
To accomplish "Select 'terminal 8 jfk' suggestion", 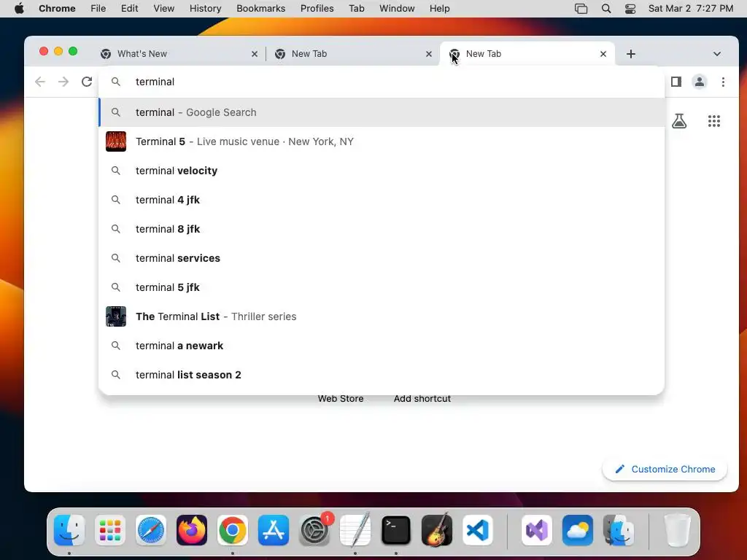I will (x=382, y=229).
